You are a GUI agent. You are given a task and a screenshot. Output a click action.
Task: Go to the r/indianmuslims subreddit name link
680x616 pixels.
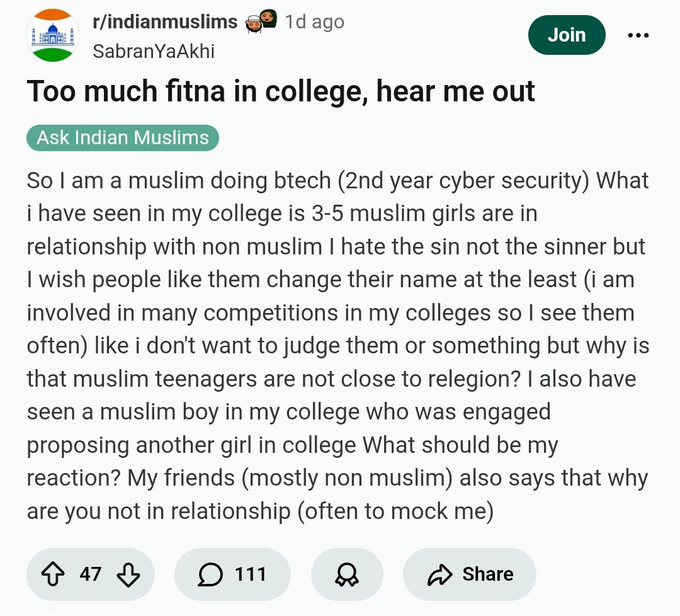click(x=164, y=23)
